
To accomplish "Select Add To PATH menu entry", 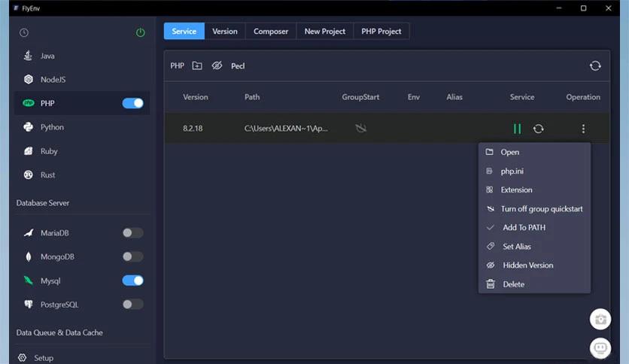I will tap(534, 227).
